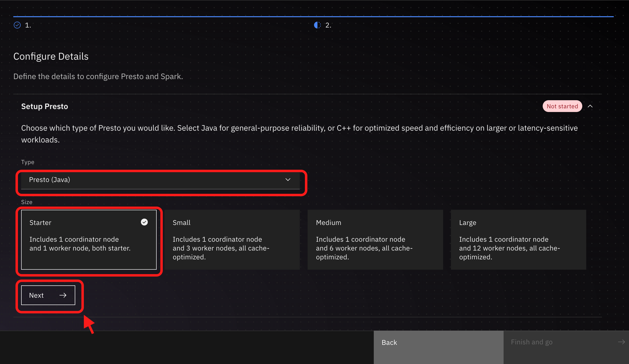Click the Back button
Viewport: 629px width, 364px height.
pos(438,347)
